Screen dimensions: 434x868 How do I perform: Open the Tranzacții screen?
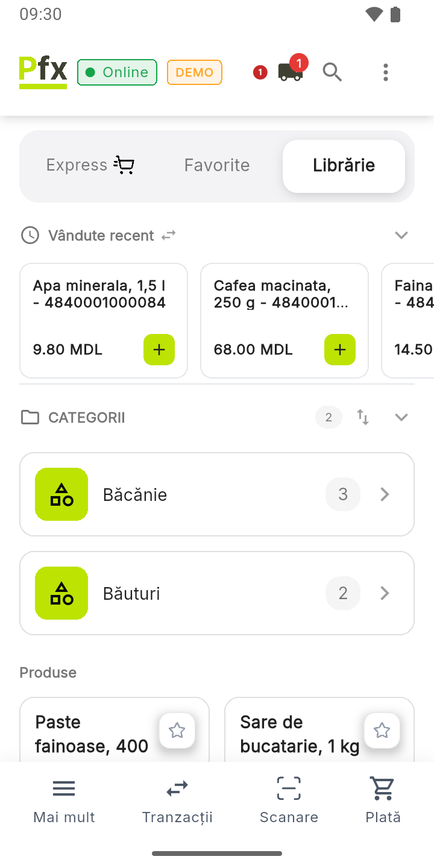point(177,800)
